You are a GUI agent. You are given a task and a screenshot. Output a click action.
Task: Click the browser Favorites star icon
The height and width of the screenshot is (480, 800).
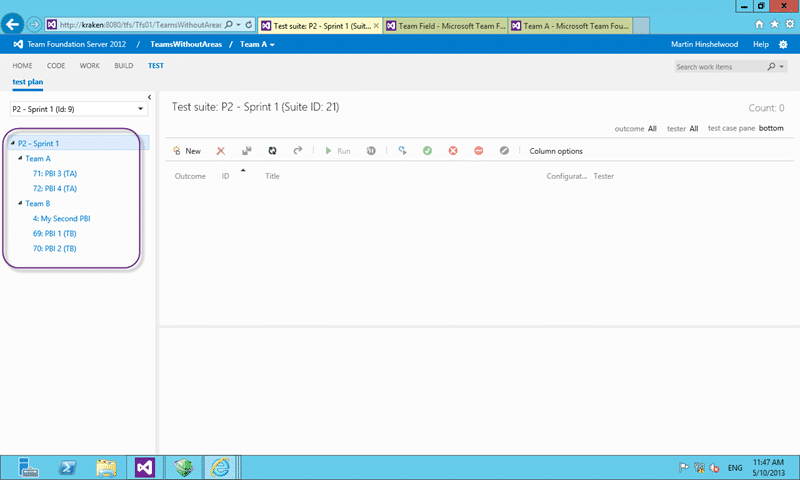pyautogui.click(x=774, y=24)
